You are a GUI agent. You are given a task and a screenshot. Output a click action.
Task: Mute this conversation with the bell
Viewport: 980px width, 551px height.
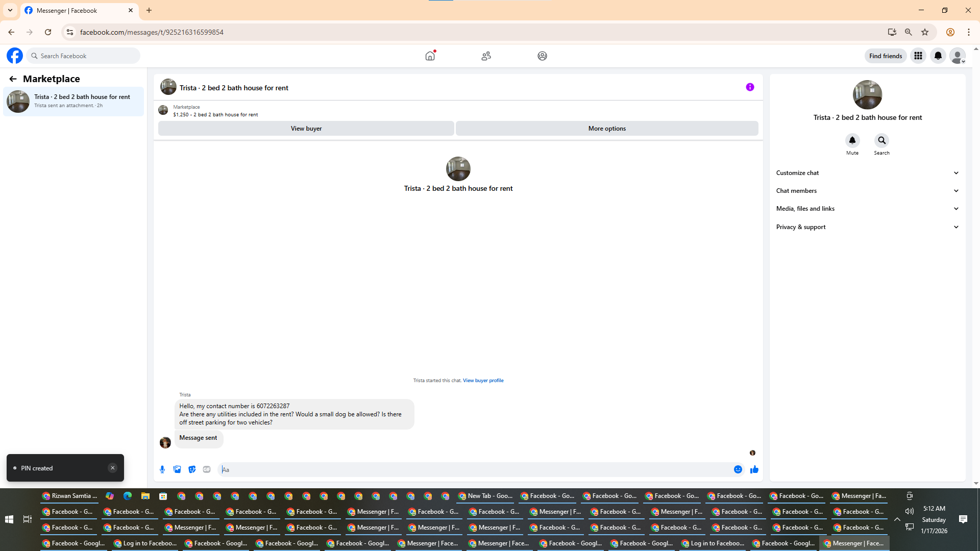[852, 140]
